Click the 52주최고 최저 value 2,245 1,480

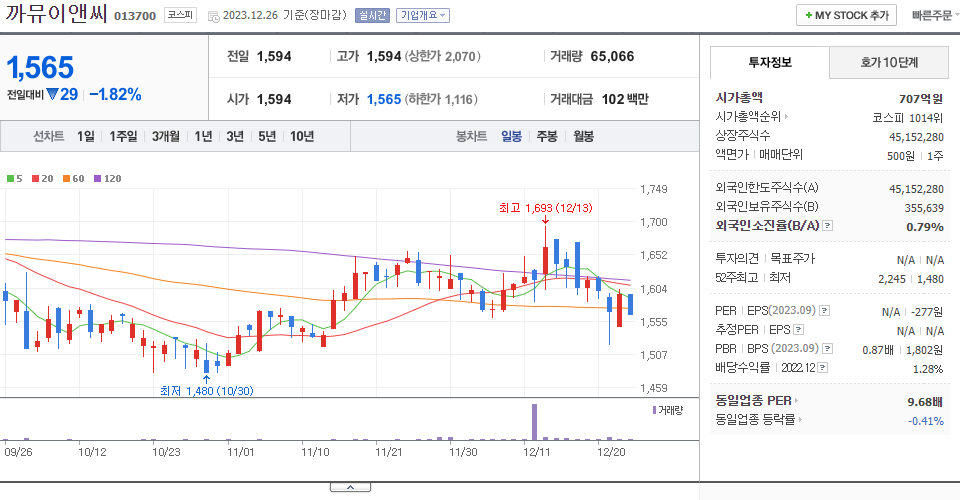tap(910, 278)
